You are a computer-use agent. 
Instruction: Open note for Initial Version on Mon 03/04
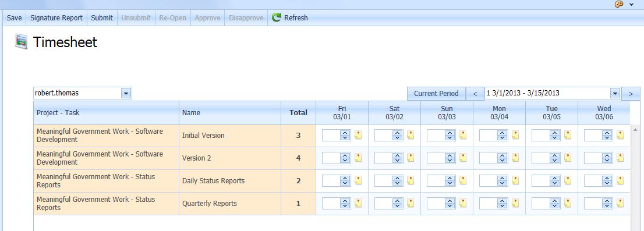(515, 135)
